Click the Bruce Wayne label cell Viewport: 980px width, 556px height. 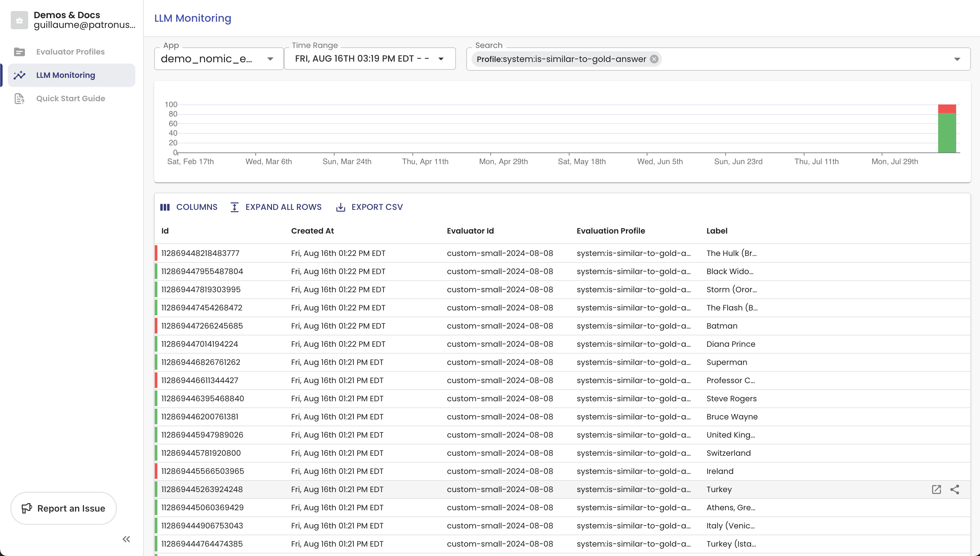tap(732, 417)
